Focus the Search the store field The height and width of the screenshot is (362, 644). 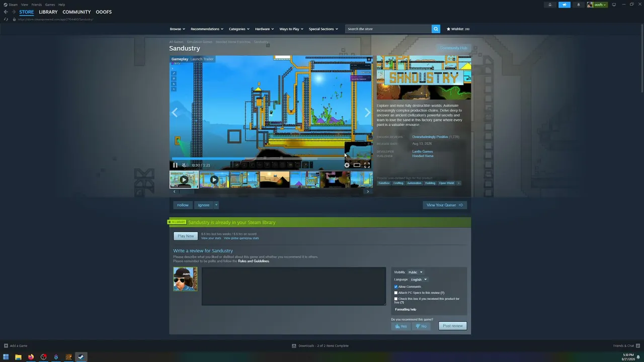tap(388, 29)
